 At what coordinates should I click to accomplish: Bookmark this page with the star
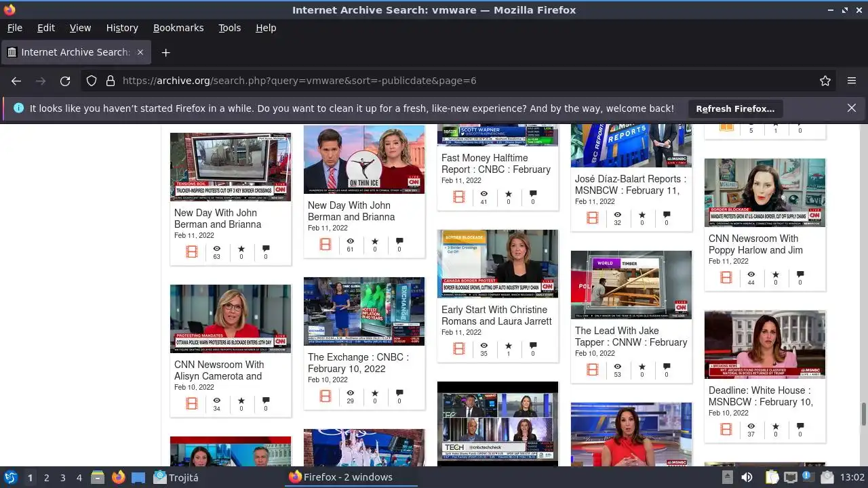click(x=825, y=81)
